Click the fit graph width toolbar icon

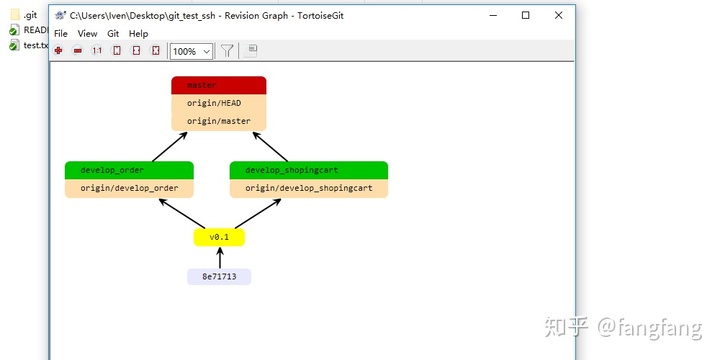coord(136,51)
